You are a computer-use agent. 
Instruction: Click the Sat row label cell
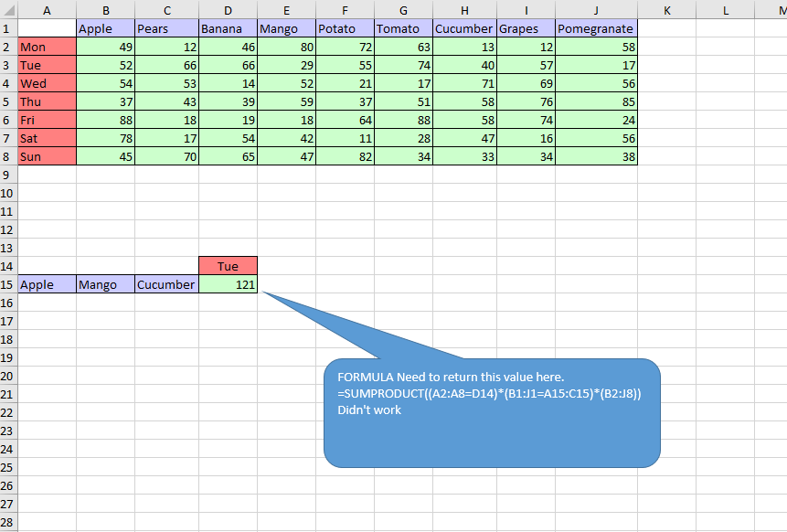[48, 138]
